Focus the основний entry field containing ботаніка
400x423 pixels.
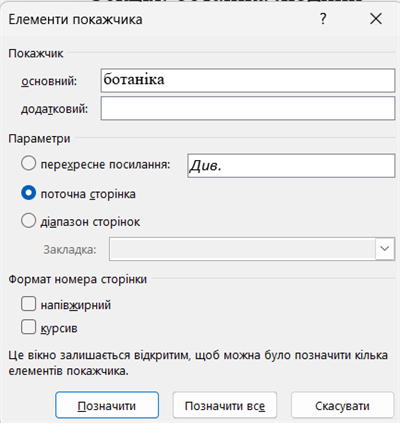248,80
